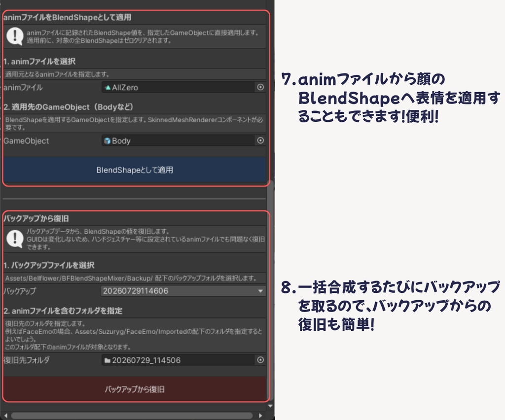
Task: Open object picker for 復旧先フォルダ field
Action: 260,360
